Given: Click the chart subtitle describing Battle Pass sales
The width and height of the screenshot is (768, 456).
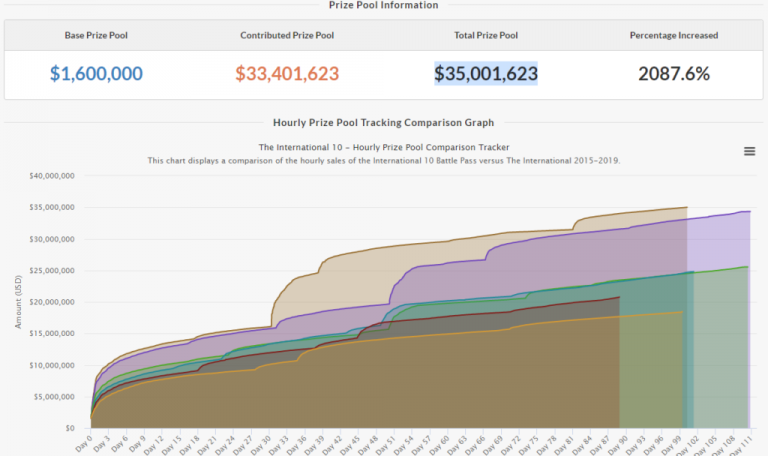Looking at the screenshot, I should tap(384, 160).
